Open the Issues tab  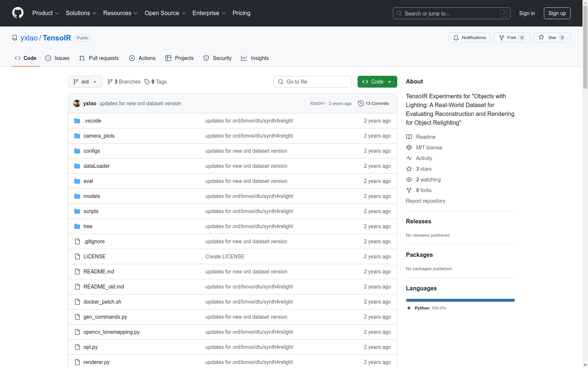pyautogui.click(x=57, y=58)
